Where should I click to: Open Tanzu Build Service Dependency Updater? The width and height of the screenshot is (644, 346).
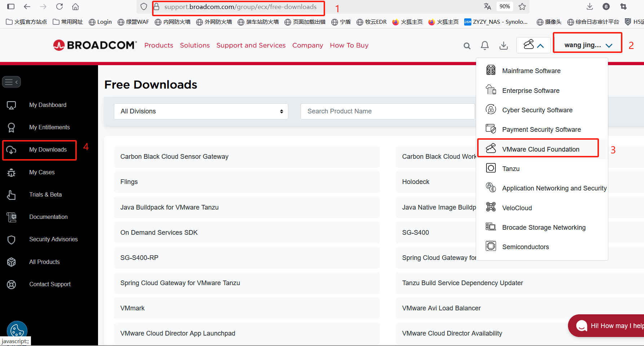pyautogui.click(x=520, y=283)
